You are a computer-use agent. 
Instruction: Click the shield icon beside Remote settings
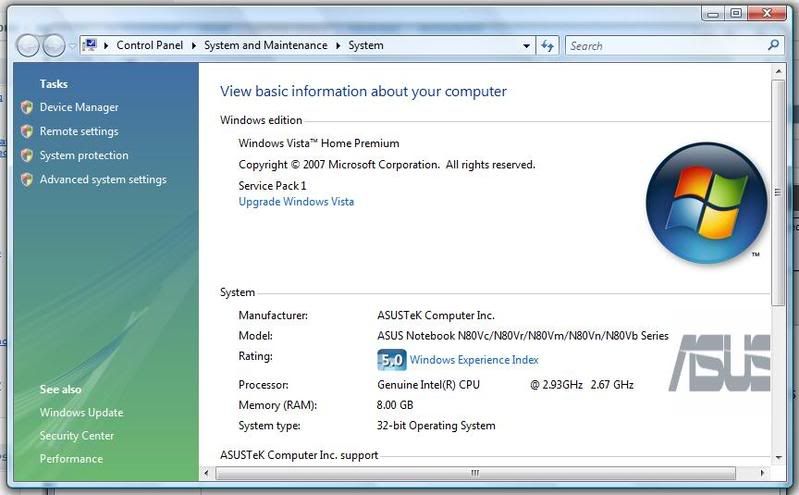[27, 131]
